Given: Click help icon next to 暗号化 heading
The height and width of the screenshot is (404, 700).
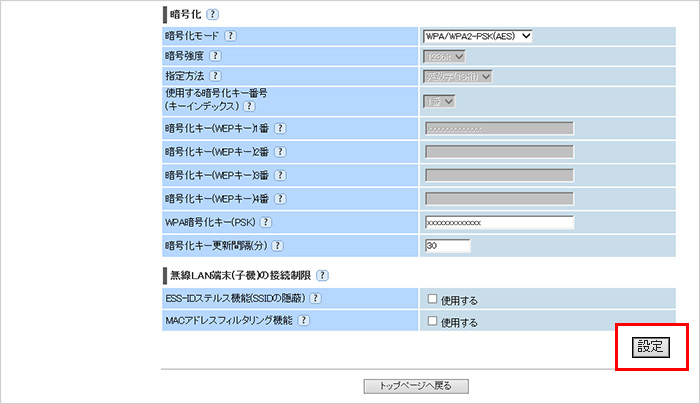Looking at the screenshot, I should pyautogui.click(x=213, y=15).
